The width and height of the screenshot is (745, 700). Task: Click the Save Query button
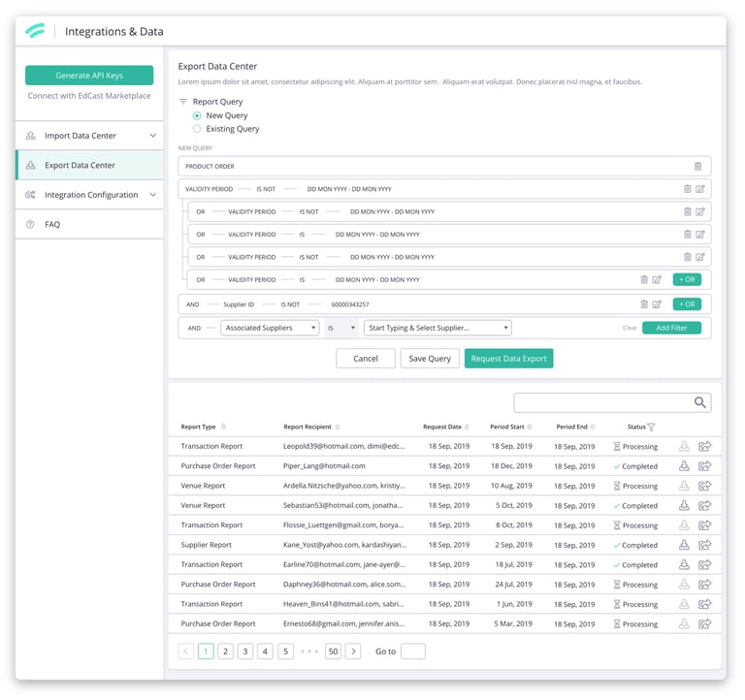[x=430, y=359]
